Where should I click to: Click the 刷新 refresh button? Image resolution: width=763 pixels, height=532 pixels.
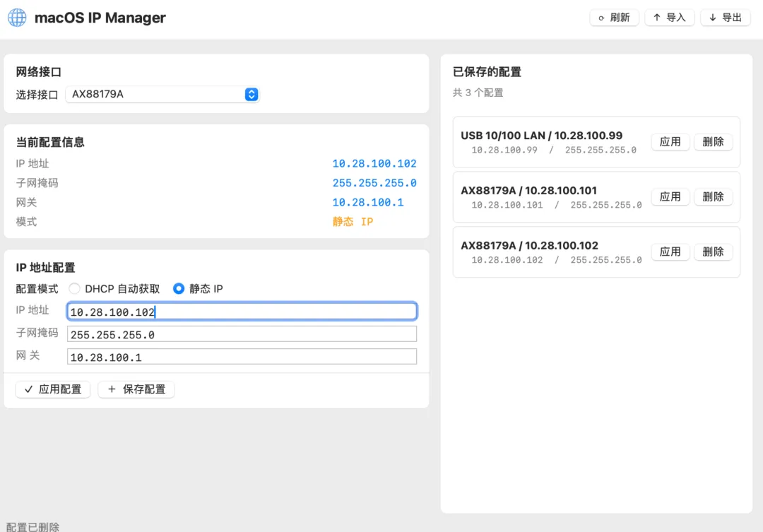click(614, 18)
